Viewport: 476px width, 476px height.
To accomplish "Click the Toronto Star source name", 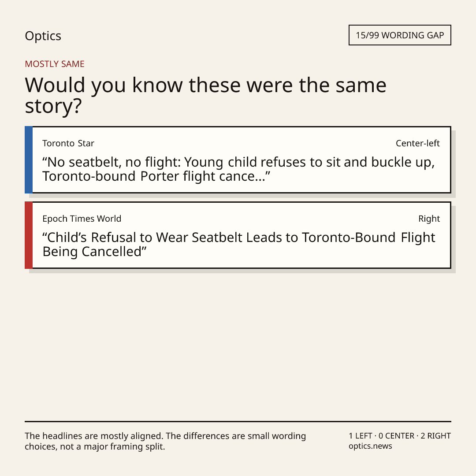I will pyautogui.click(x=68, y=143).
